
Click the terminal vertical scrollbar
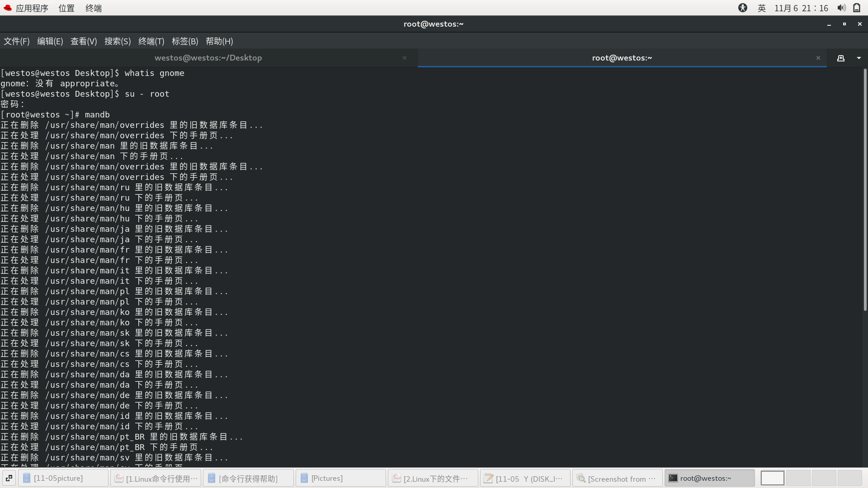(865, 190)
